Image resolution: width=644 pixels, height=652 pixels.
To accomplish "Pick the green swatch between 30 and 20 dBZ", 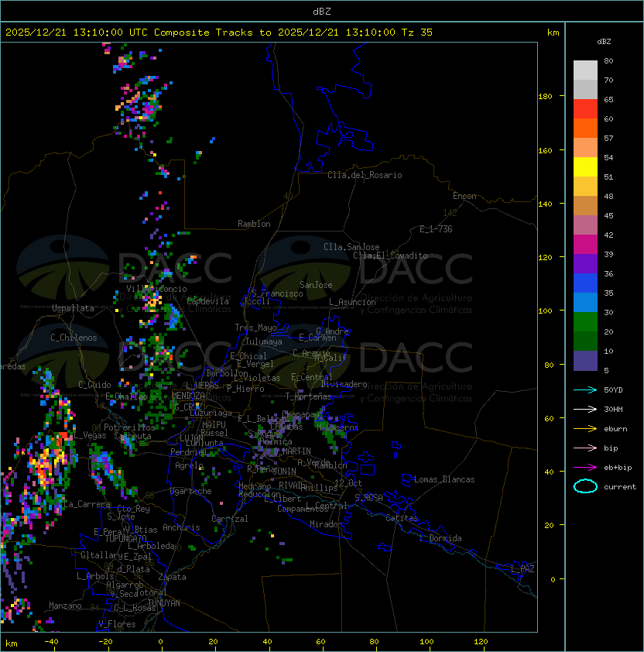I will click(x=585, y=321).
